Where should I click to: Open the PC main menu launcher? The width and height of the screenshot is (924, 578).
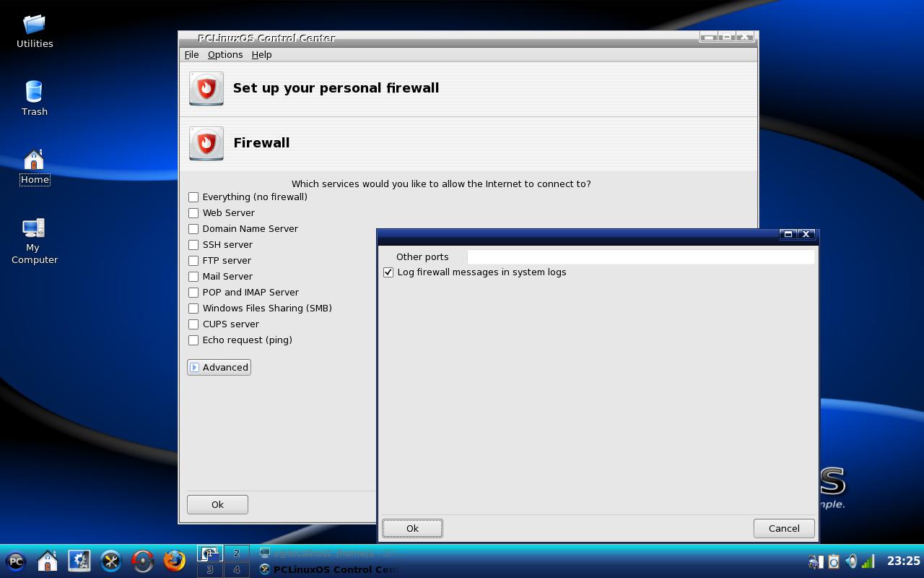(x=16, y=561)
